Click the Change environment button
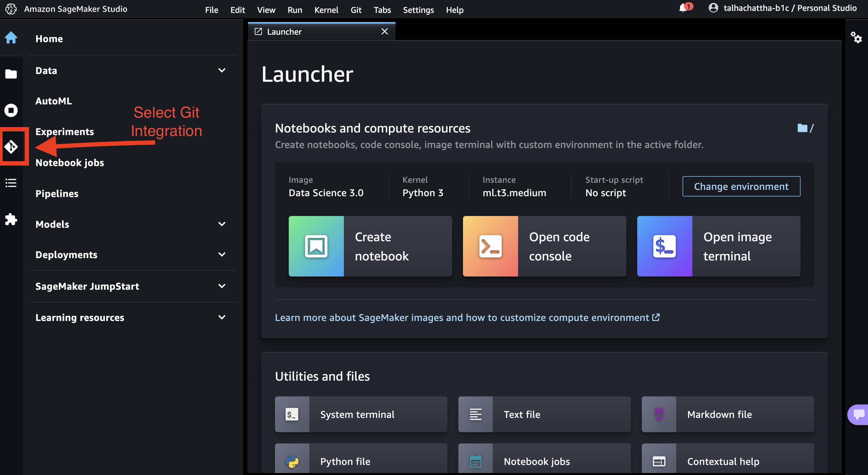Screen dimensions: 868x475 741,186
